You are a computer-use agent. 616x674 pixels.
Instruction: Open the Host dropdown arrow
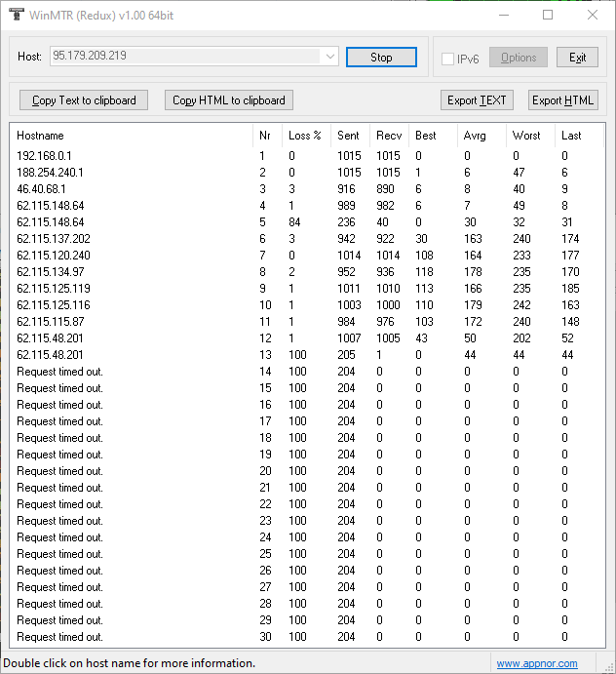click(x=329, y=57)
